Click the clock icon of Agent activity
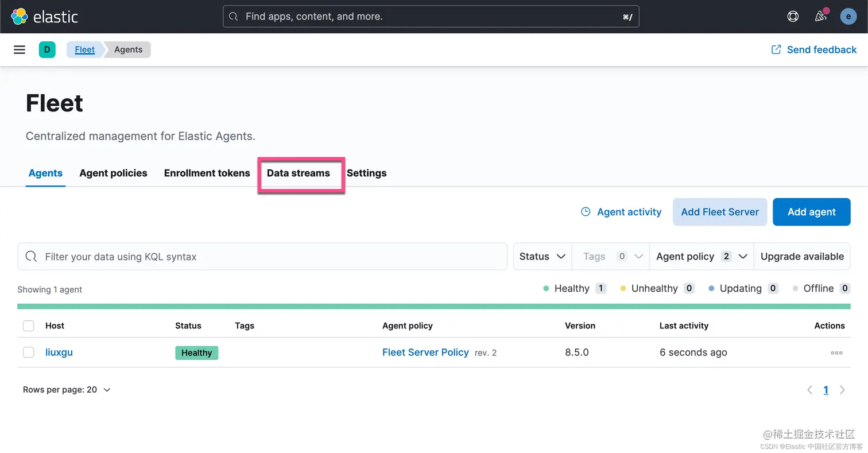868x453 pixels. click(x=586, y=212)
